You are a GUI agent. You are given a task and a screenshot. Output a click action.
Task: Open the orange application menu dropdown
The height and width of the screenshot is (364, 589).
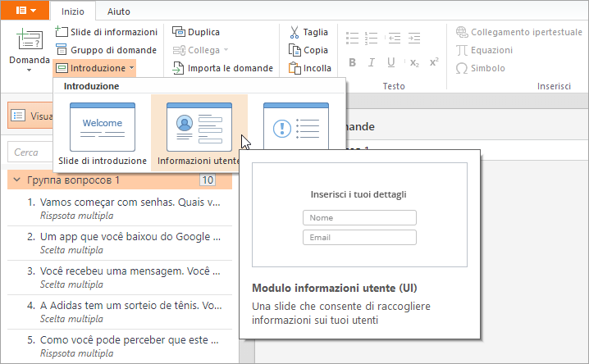tap(25, 11)
